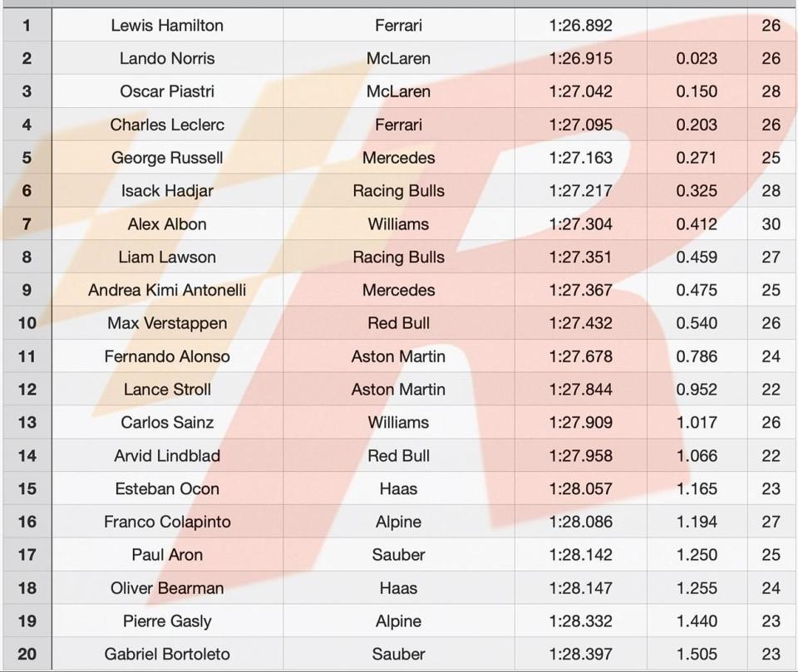The image size is (798, 672).
Task: Click Gabriel Bortoleto's name cell
Action: point(167,654)
